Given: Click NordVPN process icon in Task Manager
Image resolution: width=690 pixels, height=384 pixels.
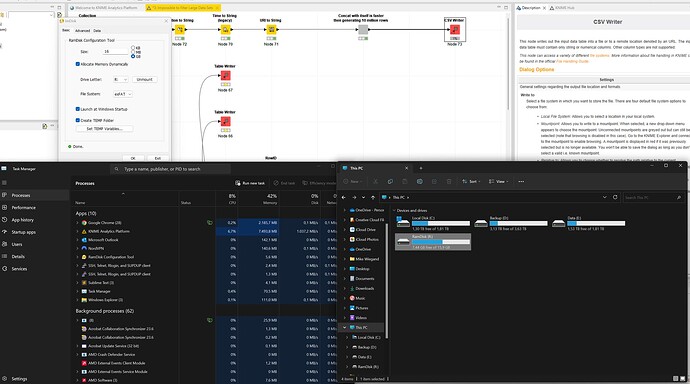Looking at the screenshot, I should 84,249.
